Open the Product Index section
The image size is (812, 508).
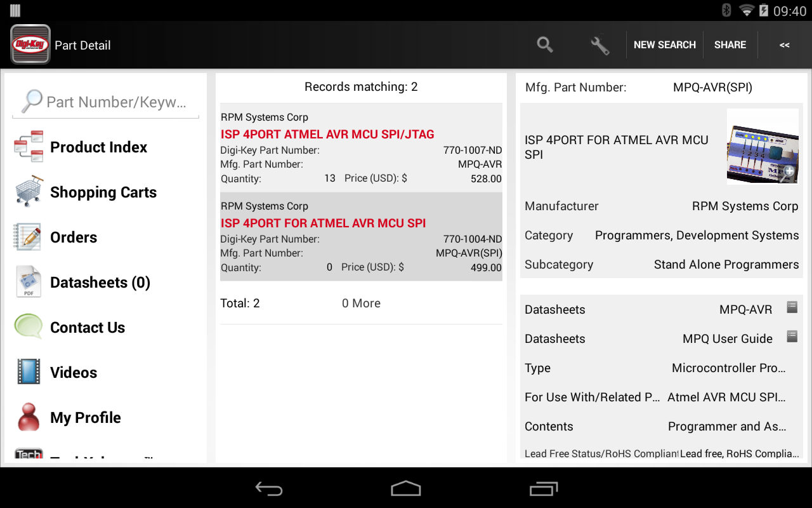pyautogui.click(x=98, y=147)
